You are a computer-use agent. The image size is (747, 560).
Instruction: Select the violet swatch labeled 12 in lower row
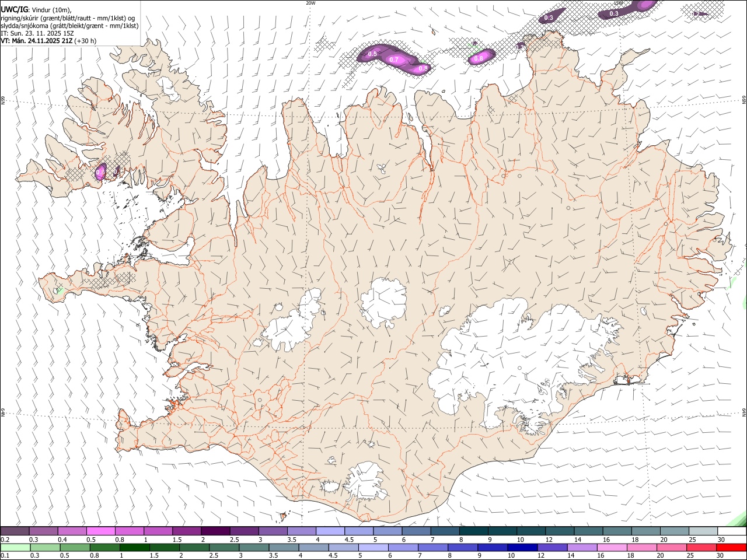pyautogui.click(x=553, y=548)
